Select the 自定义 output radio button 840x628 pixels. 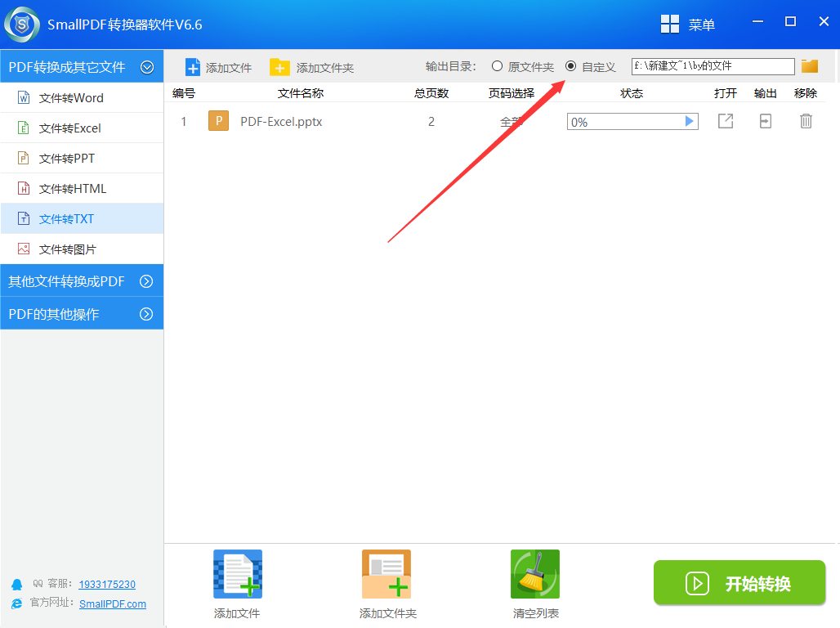click(570, 66)
